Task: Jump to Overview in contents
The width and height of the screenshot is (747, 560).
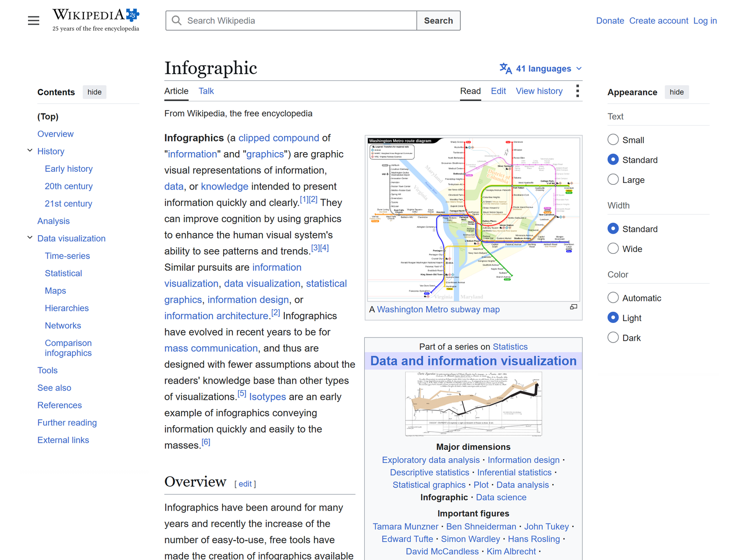Action: (x=56, y=134)
